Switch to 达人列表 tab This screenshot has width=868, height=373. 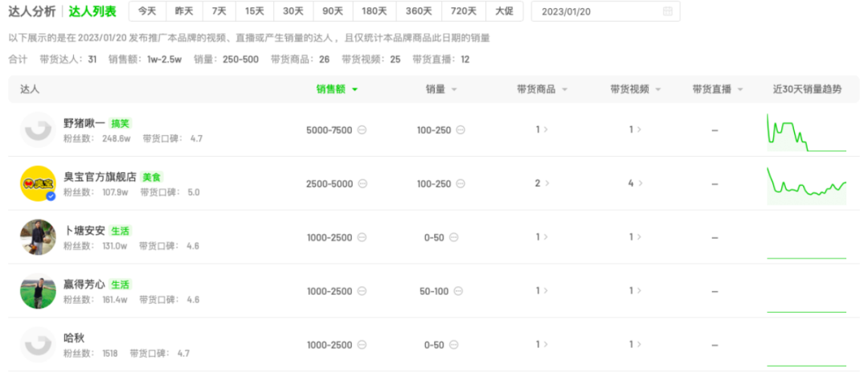(92, 11)
